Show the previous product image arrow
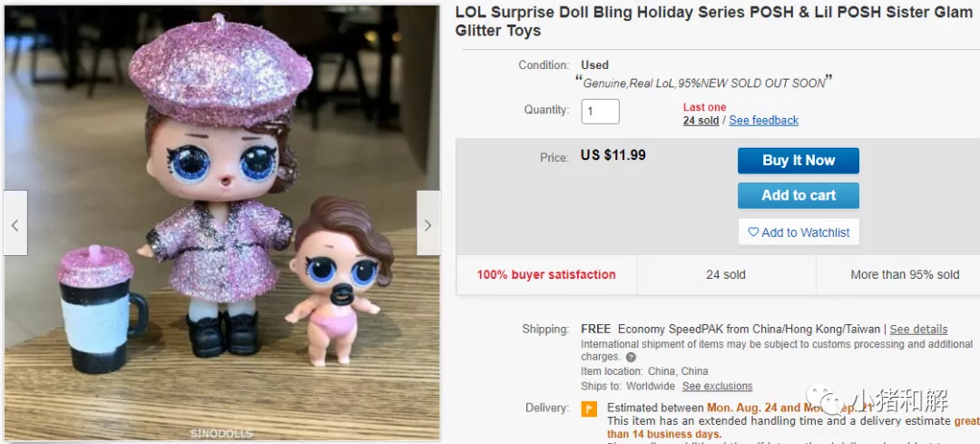The width and height of the screenshot is (980, 444). click(15, 223)
